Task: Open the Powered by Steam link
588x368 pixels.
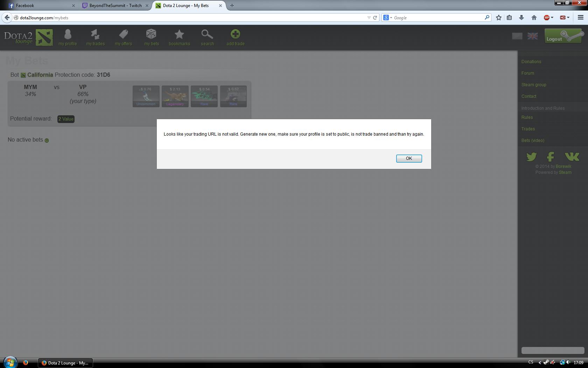Action: click(565, 172)
